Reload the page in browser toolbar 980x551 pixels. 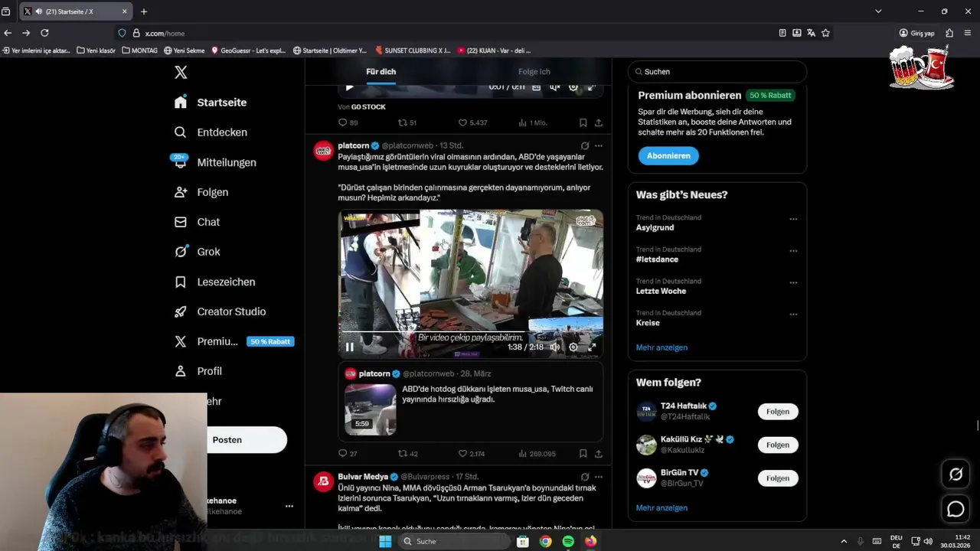[44, 33]
